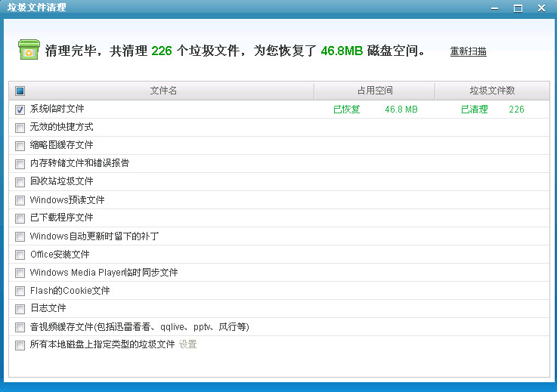Sort by 占用空间 column header
Screen dimensions: 557x392
coord(375,91)
